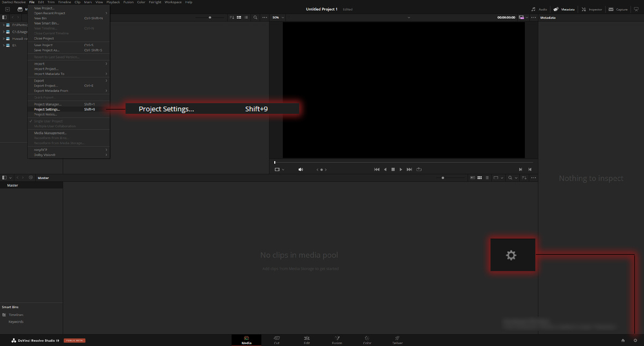Screen dimensions: 644x346
Task: Jump to last frame in viewer
Action: click(x=409, y=170)
